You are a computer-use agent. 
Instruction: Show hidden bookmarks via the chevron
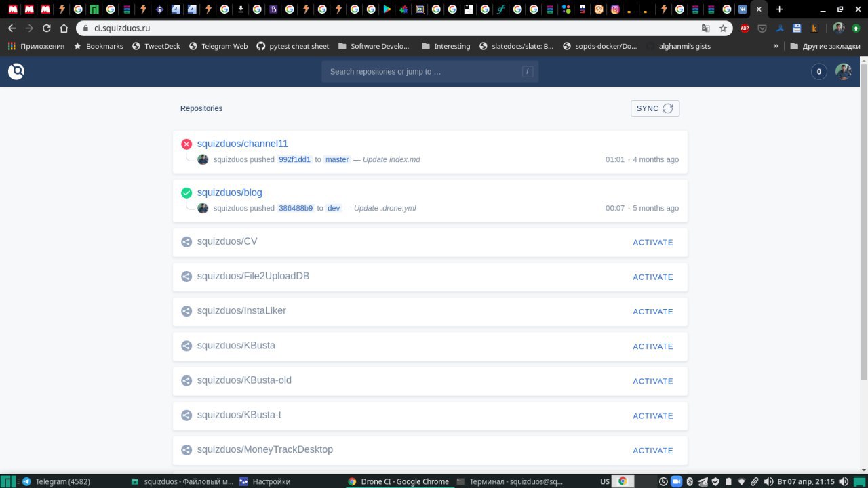(776, 46)
